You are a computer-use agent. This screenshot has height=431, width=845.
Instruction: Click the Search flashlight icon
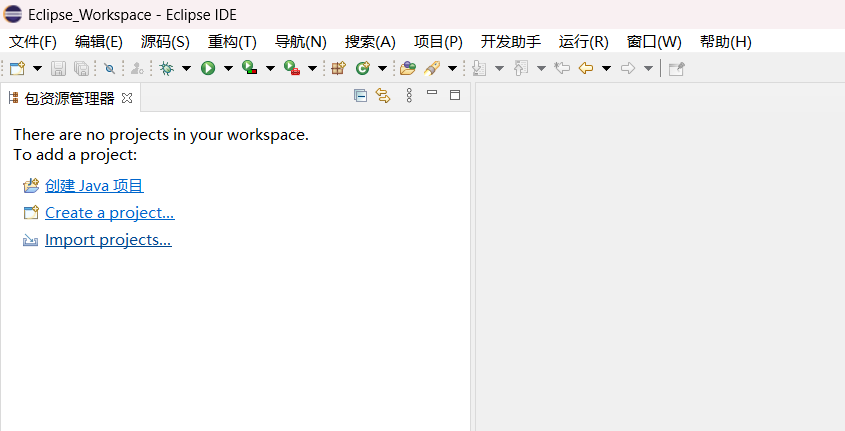[432, 68]
